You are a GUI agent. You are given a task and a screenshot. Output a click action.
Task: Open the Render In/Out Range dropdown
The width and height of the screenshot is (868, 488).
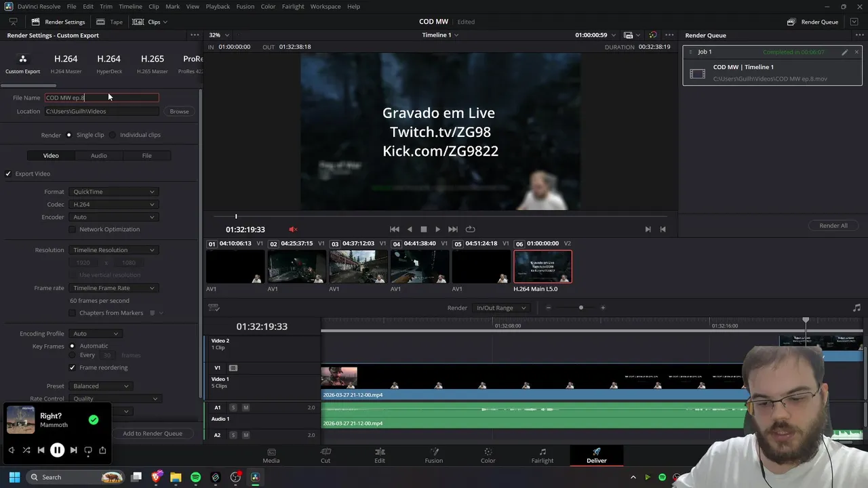501,308
